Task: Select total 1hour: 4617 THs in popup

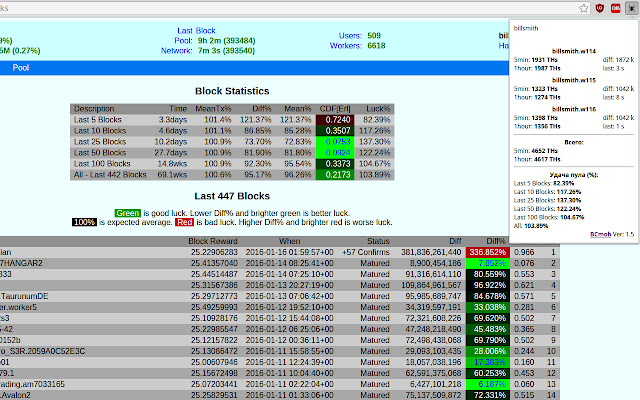Action: pyautogui.click(x=537, y=159)
